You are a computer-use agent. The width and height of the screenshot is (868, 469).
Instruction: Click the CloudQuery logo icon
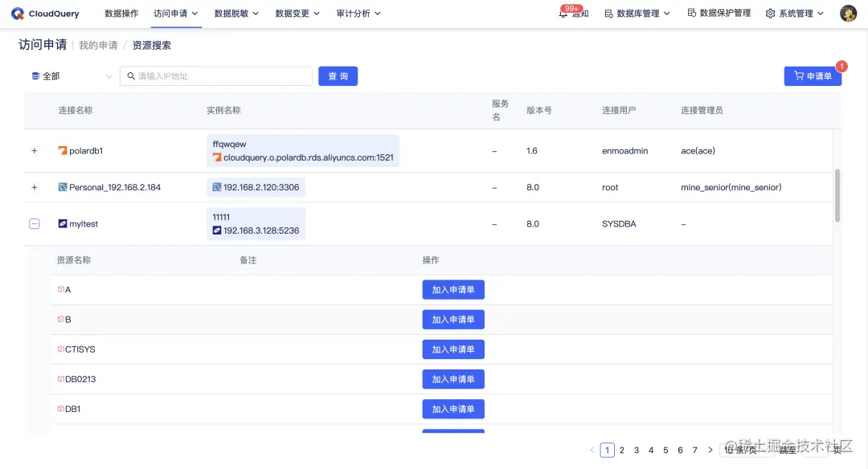point(17,14)
